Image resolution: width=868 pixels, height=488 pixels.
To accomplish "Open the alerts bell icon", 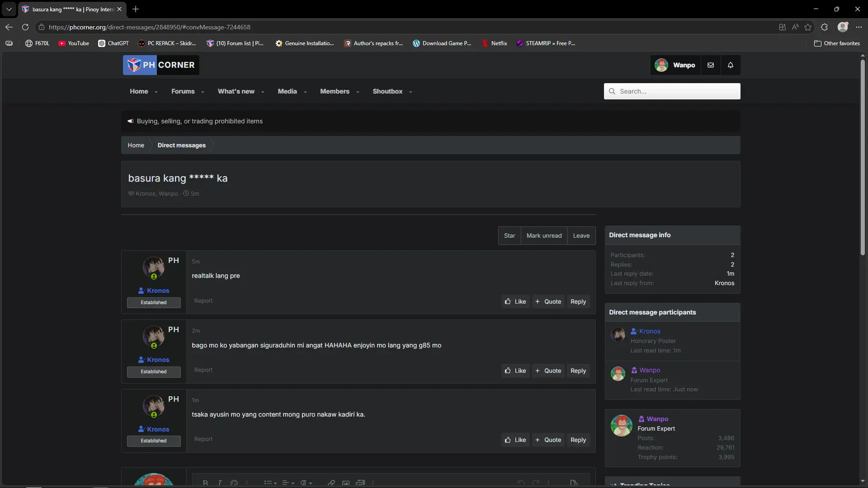I will pyautogui.click(x=731, y=65).
